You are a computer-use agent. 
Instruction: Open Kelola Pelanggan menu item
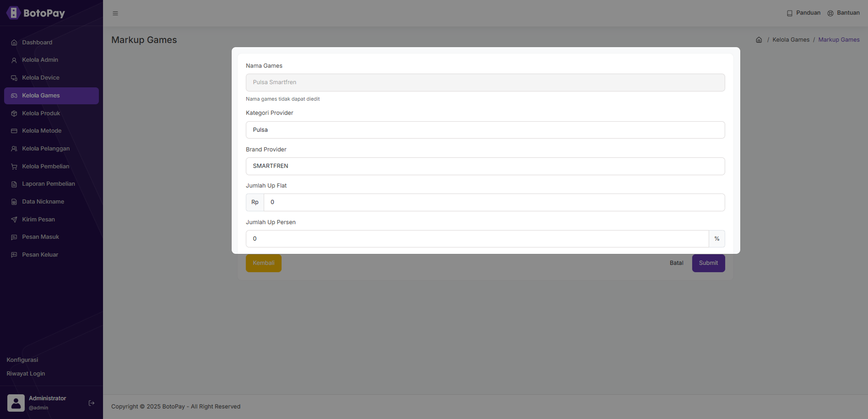click(51, 149)
